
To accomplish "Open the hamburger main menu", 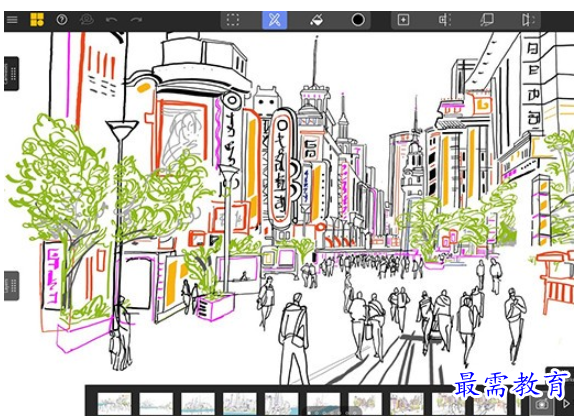I will click(x=12, y=19).
